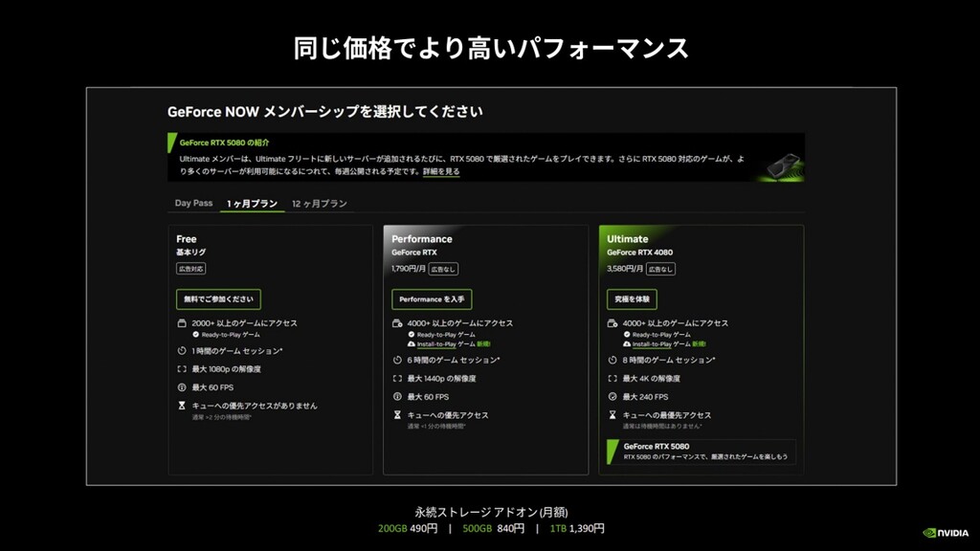Image resolution: width=980 pixels, height=551 pixels.
Task: Click キューへの最優先アクセス text
Action: (x=667, y=415)
